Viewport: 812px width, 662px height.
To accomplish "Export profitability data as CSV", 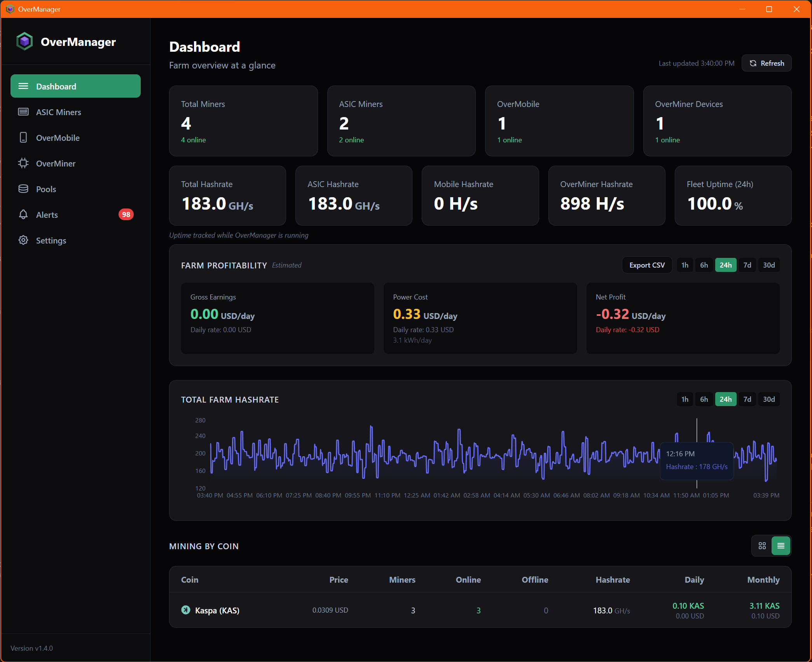I will [x=647, y=265].
